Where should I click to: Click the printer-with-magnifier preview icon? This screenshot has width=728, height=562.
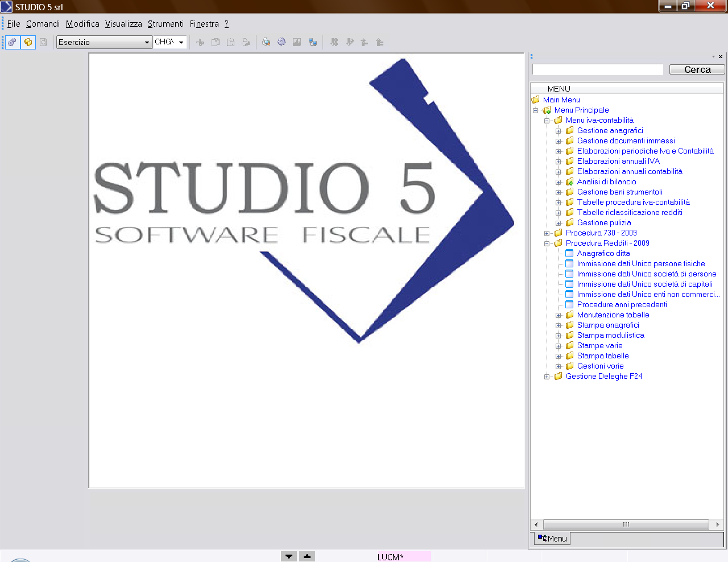tap(266, 42)
